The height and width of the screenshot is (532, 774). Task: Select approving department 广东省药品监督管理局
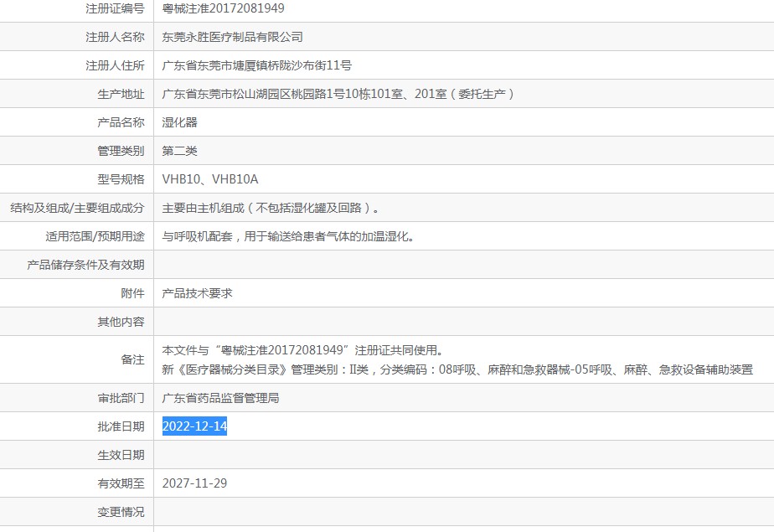coord(220,398)
